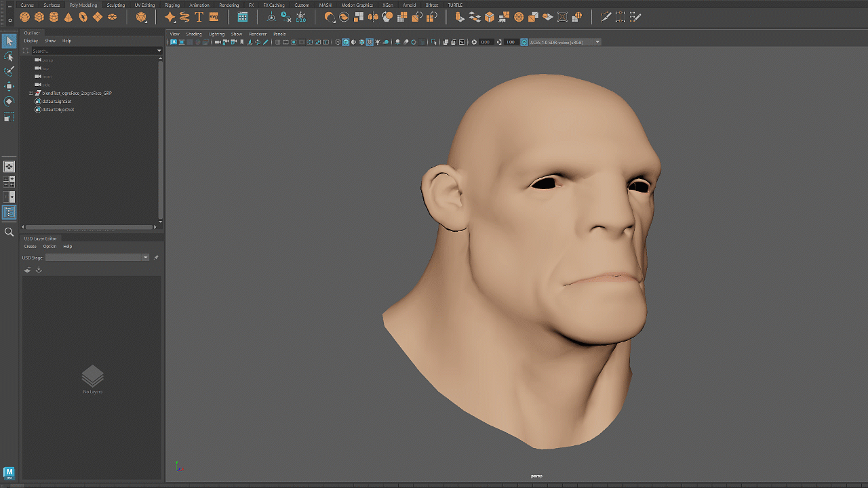This screenshot has width=868, height=488.
Task: Click the polygon cylinder shelf icon
Action: tap(53, 17)
